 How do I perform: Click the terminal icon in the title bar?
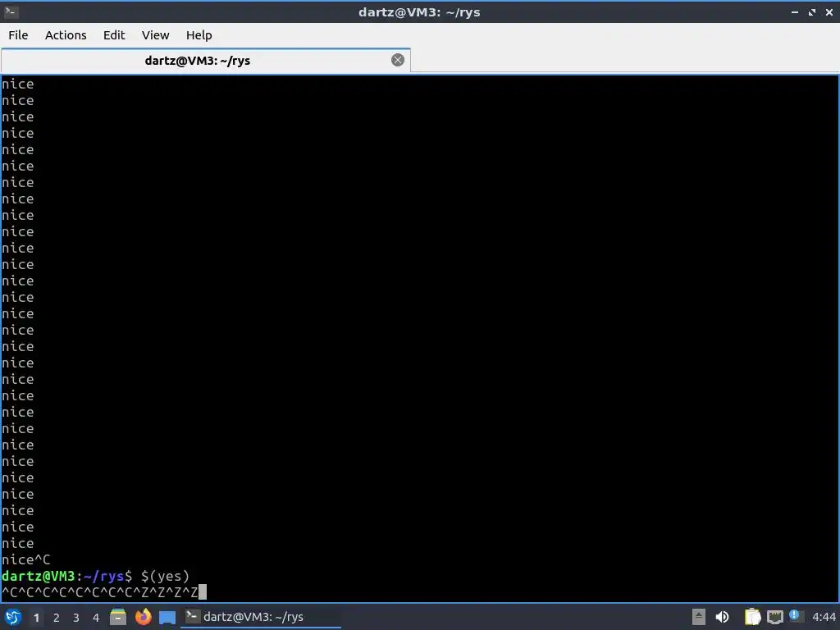(11, 11)
